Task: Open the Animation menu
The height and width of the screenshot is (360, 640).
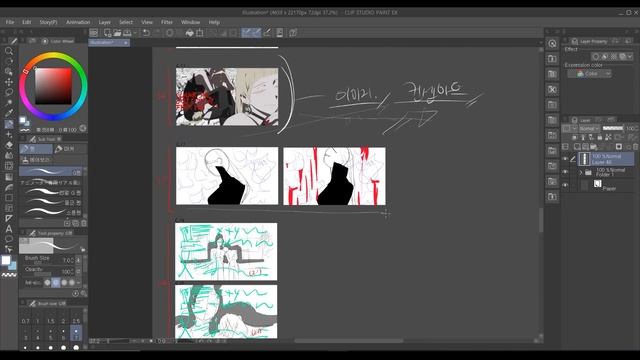Action: coord(78,22)
